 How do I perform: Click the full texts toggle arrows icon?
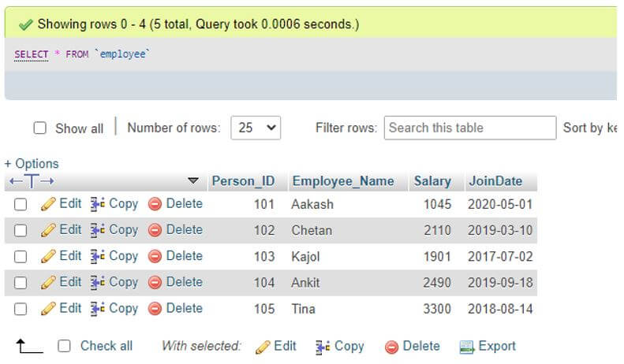[x=31, y=181]
